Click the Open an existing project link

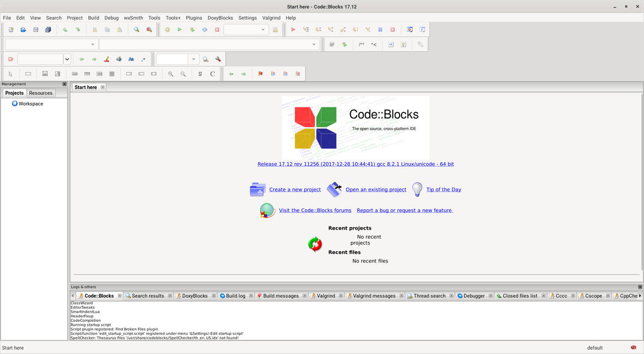(376, 189)
